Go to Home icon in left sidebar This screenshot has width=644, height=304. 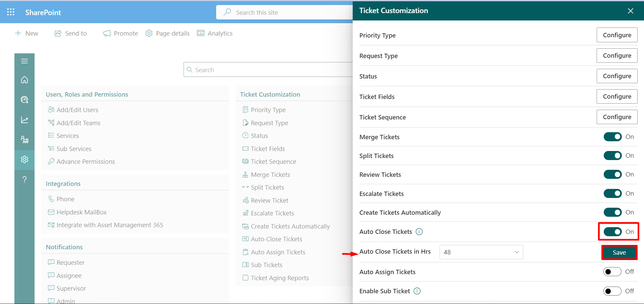pos(24,80)
